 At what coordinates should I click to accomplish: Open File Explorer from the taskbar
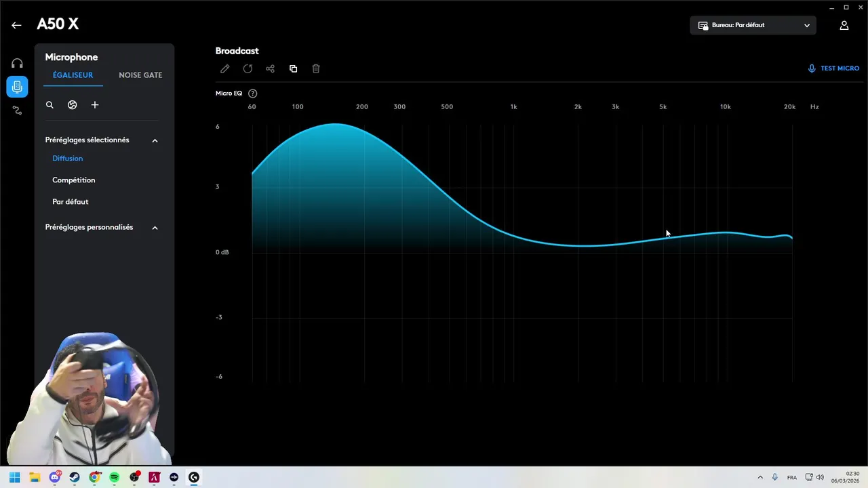35,477
